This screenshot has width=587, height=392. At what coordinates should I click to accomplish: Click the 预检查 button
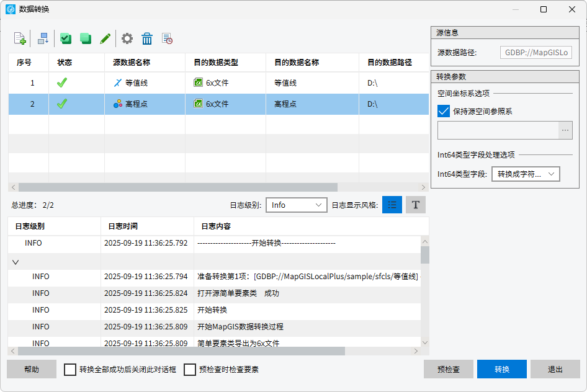(449, 369)
